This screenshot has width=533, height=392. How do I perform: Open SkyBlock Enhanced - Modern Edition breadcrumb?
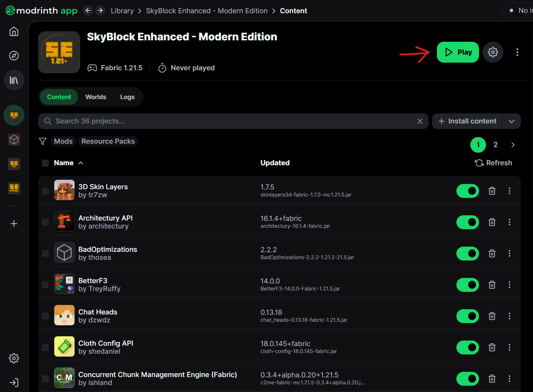[207, 11]
